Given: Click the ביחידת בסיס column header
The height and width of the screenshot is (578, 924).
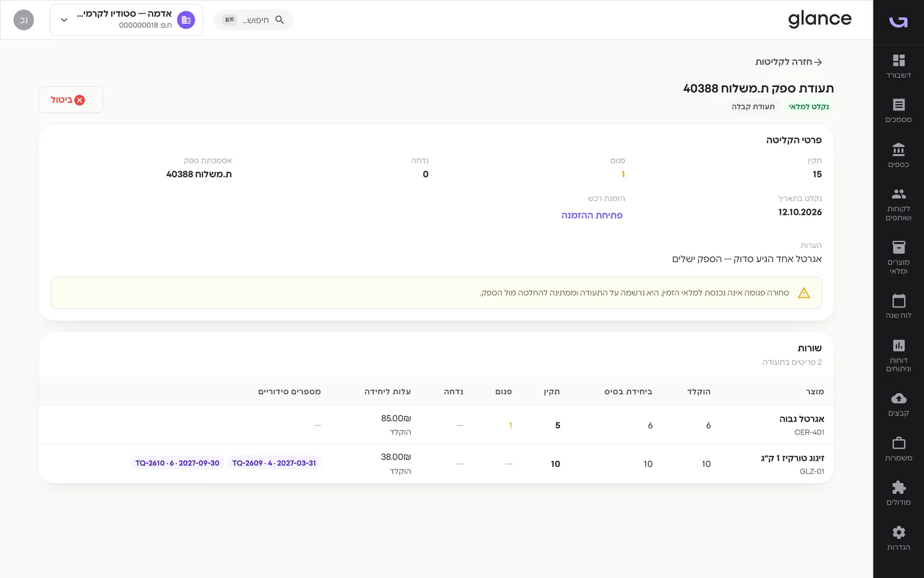Looking at the screenshot, I should click(628, 391).
